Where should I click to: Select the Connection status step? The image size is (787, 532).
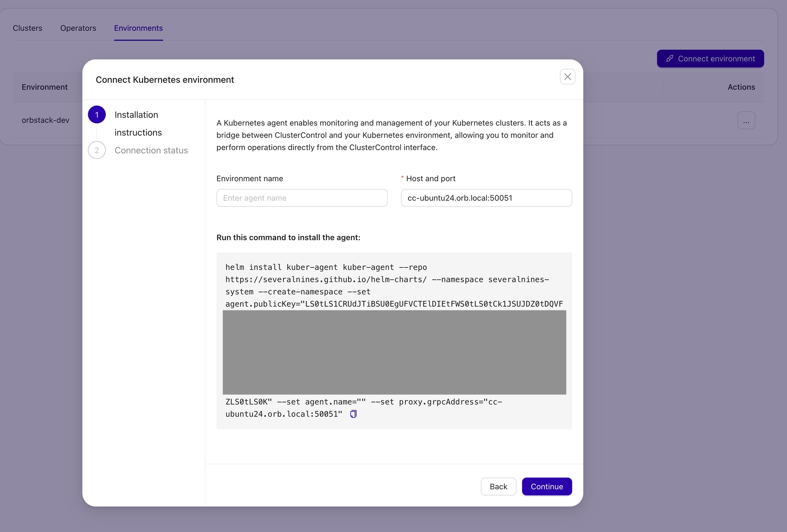[x=151, y=150]
